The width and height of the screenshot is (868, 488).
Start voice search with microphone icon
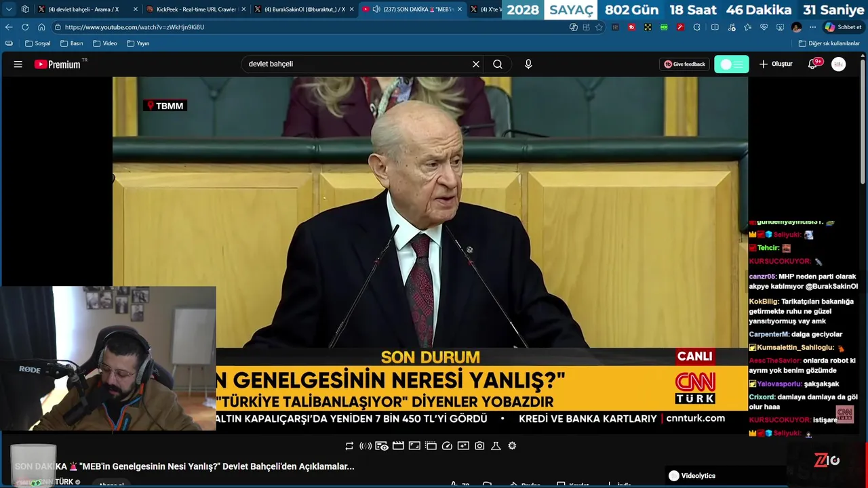pyautogui.click(x=528, y=64)
